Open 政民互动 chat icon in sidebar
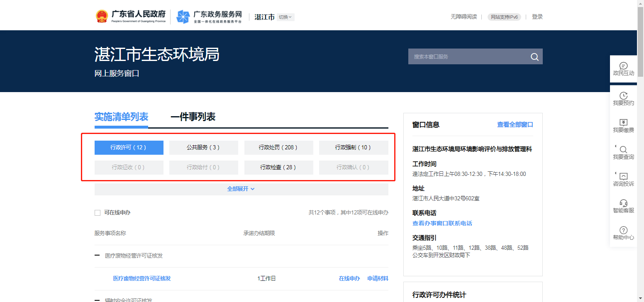 point(623,66)
